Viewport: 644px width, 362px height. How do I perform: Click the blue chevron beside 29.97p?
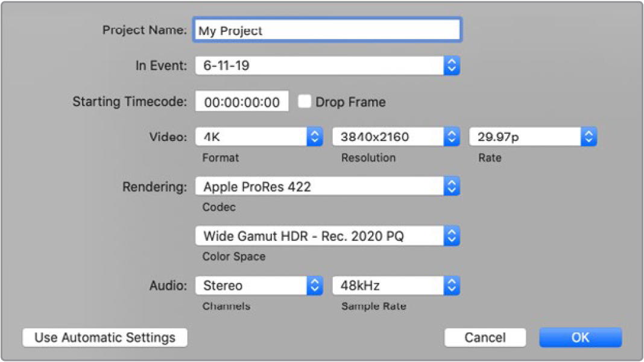tap(589, 137)
